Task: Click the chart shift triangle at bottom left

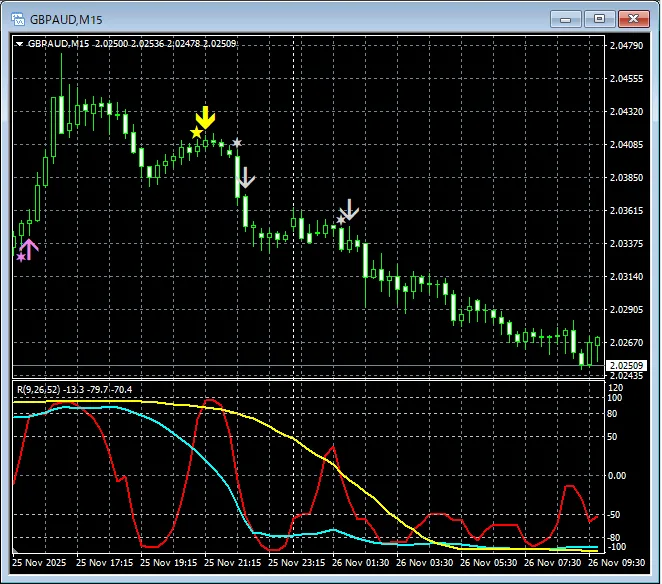Action: click(x=15, y=550)
